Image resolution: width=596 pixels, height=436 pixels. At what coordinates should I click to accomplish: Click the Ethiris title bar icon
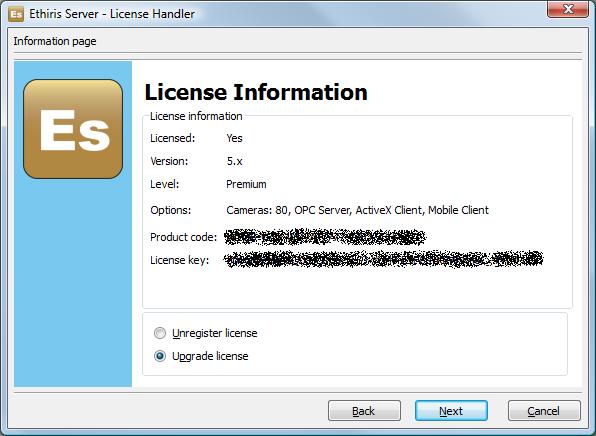tap(16, 14)
